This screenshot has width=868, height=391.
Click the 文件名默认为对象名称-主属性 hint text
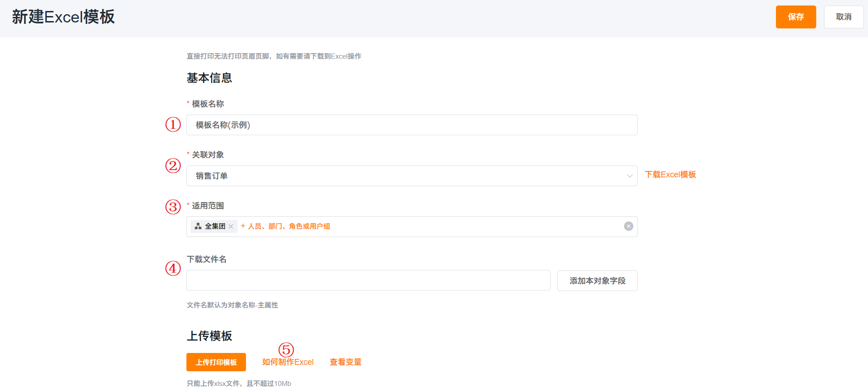coord(232,305)
